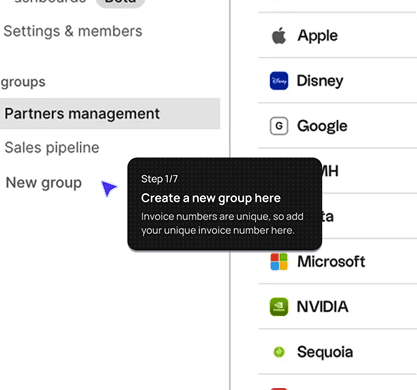Click the Google G icon
Image resolution: width=417 pixels, height=390 pixels.
279,126
